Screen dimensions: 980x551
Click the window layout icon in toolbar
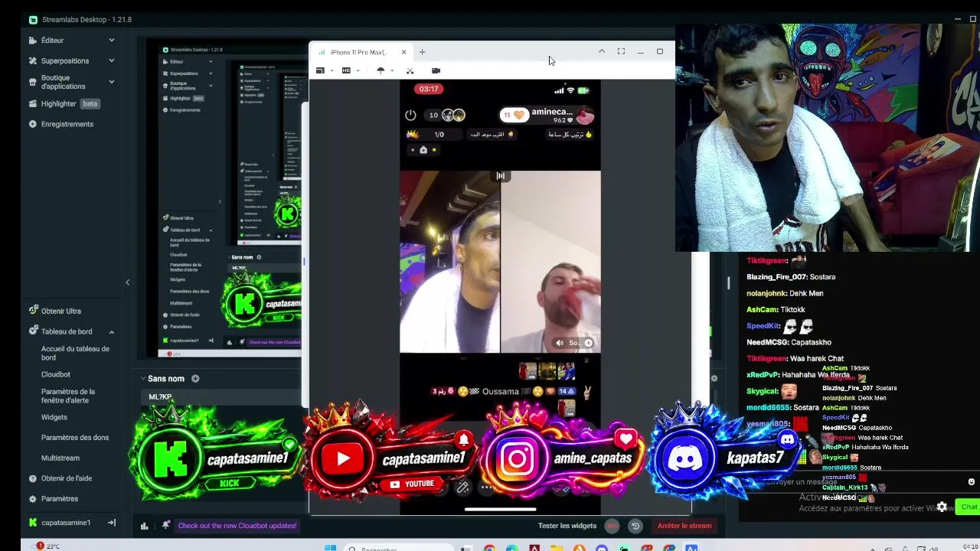320,70
